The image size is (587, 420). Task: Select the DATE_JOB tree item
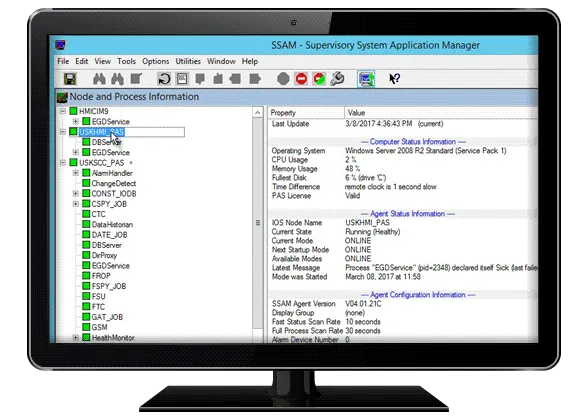pos(109,235)
